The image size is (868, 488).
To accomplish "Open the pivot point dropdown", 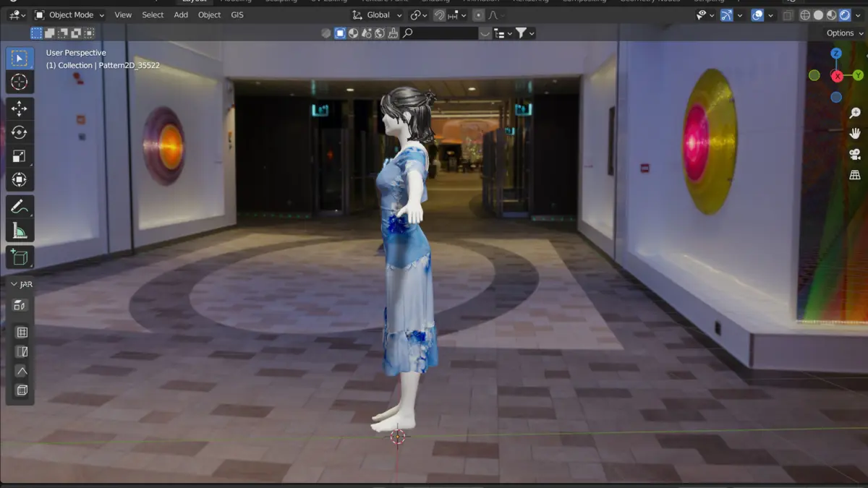I will [419, 15].
